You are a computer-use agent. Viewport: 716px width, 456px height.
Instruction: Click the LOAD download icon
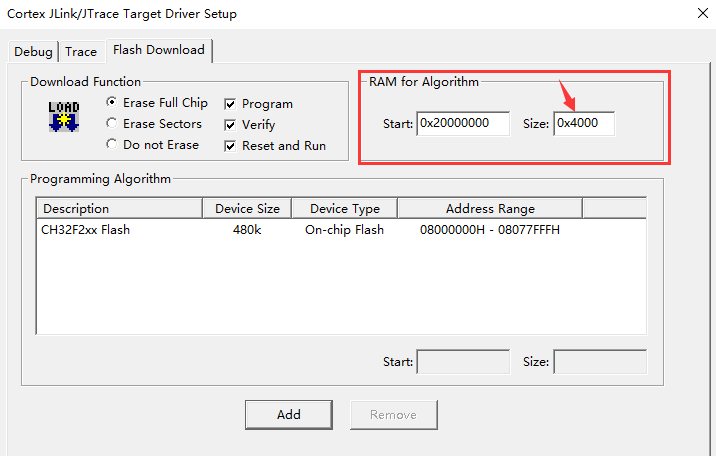(64, 116)
